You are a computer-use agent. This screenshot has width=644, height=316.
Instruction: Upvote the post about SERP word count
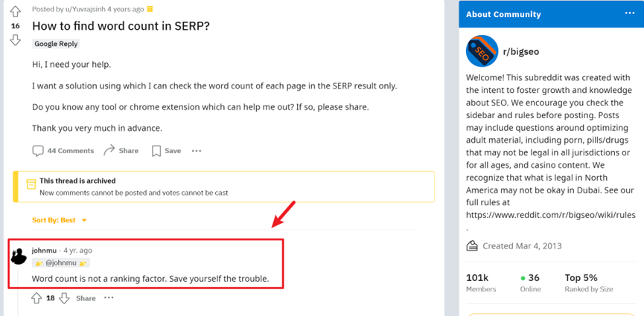pyautogui.click(x=15, y=12)
